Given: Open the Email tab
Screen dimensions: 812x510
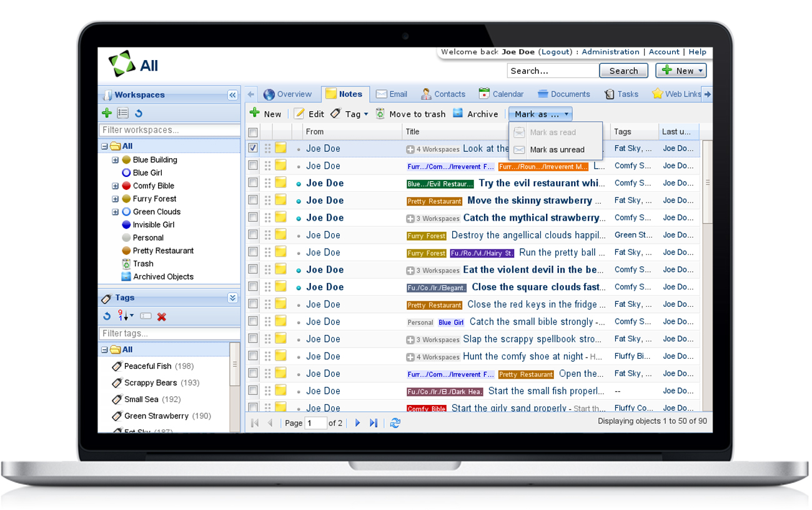Looking at the screenshot, I should coord(392,94).
